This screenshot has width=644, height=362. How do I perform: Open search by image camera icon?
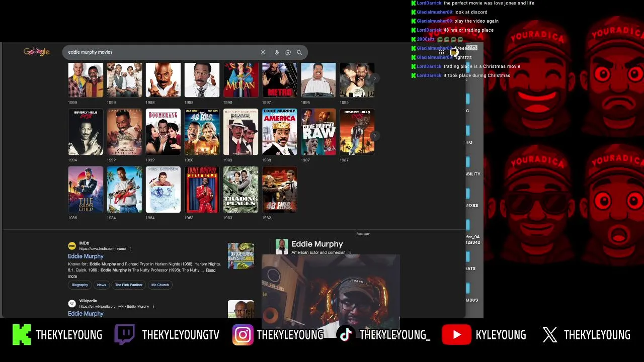point(288,52)
